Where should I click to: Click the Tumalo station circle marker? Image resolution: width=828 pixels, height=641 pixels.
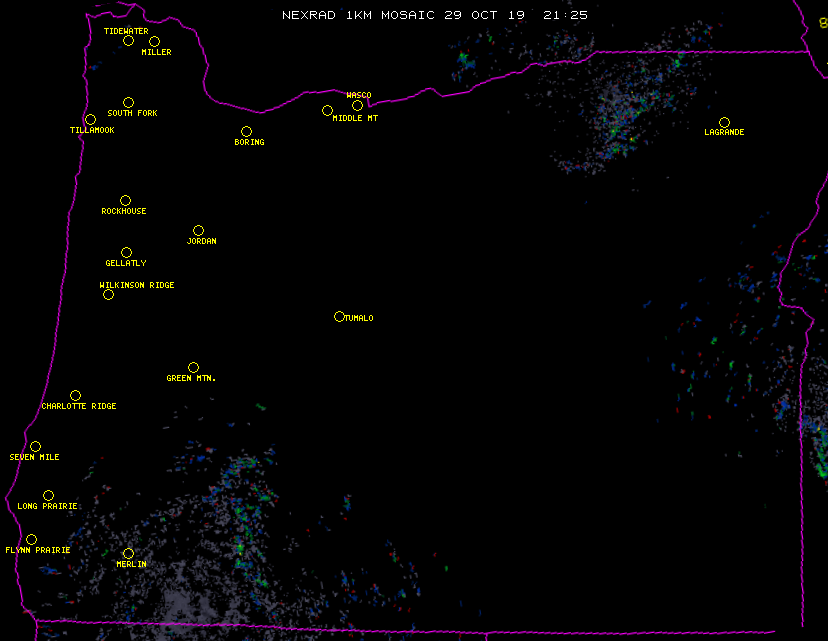(339, 316)
